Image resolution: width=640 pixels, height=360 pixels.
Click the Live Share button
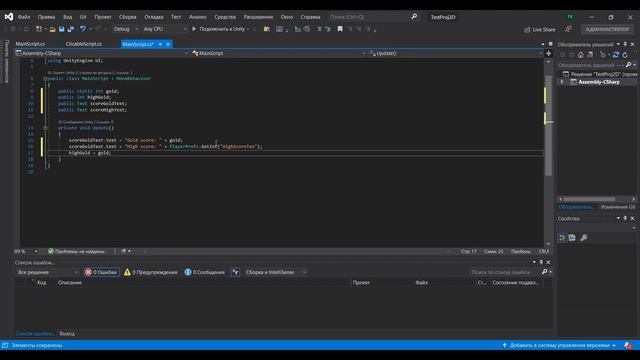tap(539, 29)
